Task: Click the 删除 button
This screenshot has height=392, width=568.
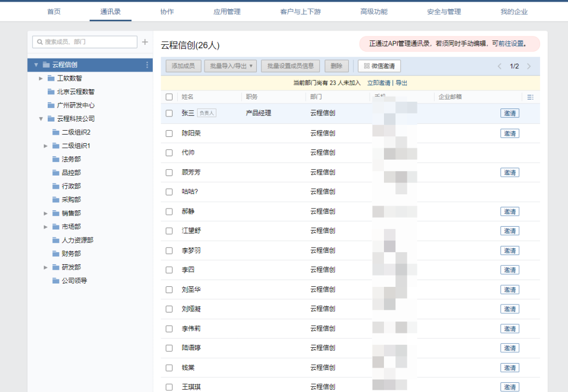Action: 336,66
